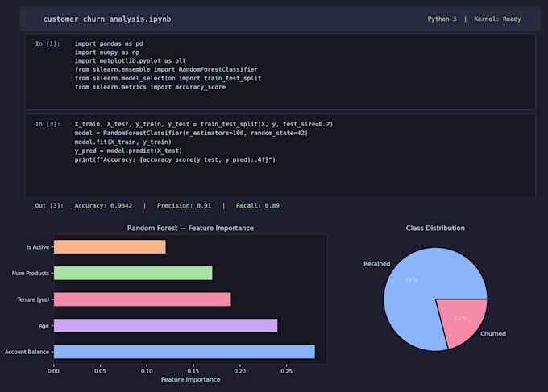Click the RandomForestClassifier import line
The width and height of the screenshot is (548, 392).
point(166,69)
